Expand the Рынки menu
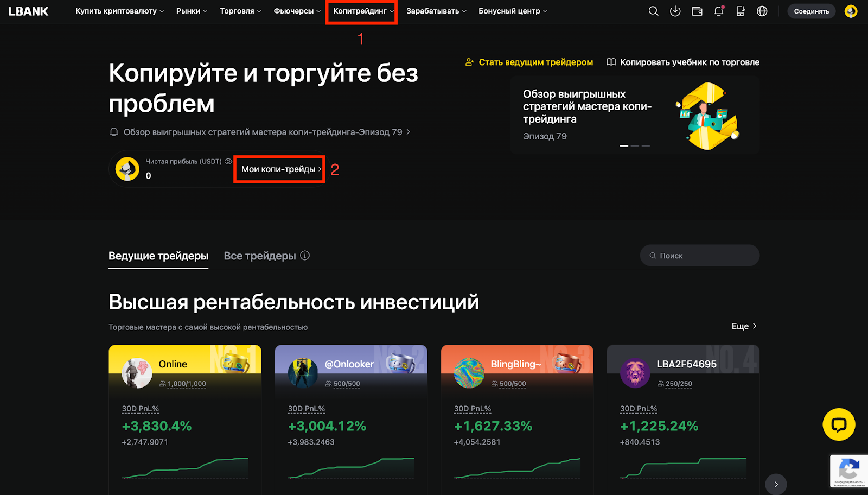Image resolution: width=868 pixels, height=495 pixels. point(192,11)
